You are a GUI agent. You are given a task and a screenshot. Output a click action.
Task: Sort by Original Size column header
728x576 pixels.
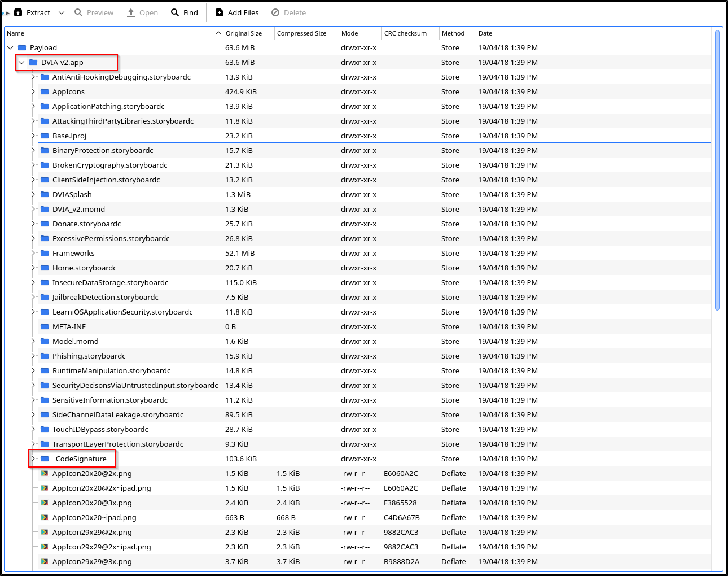pyautogui.click(x=249, y=33)
